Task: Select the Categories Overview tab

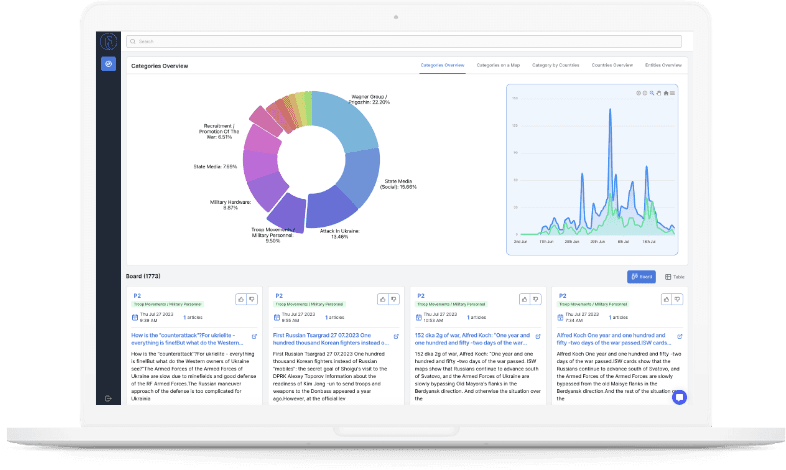Action: (x=442, y=65)
